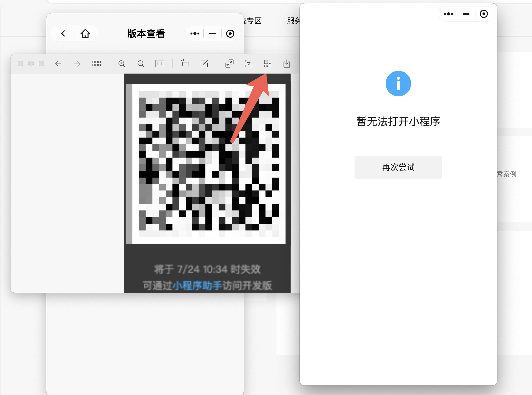Open the 小程序助手 link
The height and width of the screenshot is (395, 532).
[197, 285]
